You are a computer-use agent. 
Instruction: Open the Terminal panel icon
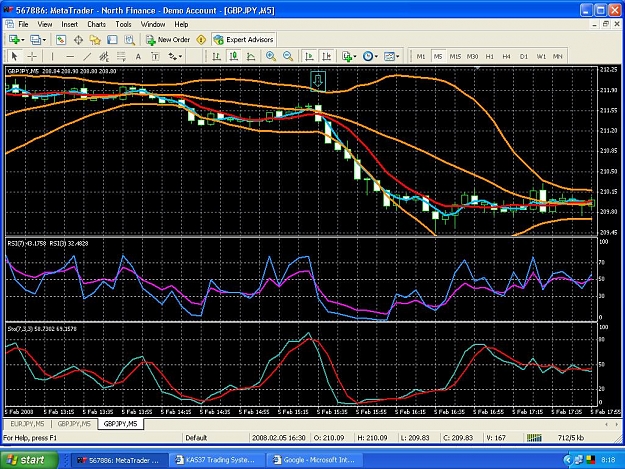click(112, 40)
